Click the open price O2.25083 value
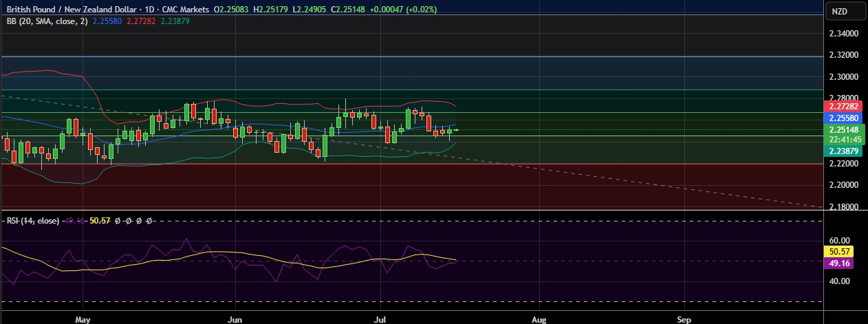 pyautogui.click(x=232, y=10)
